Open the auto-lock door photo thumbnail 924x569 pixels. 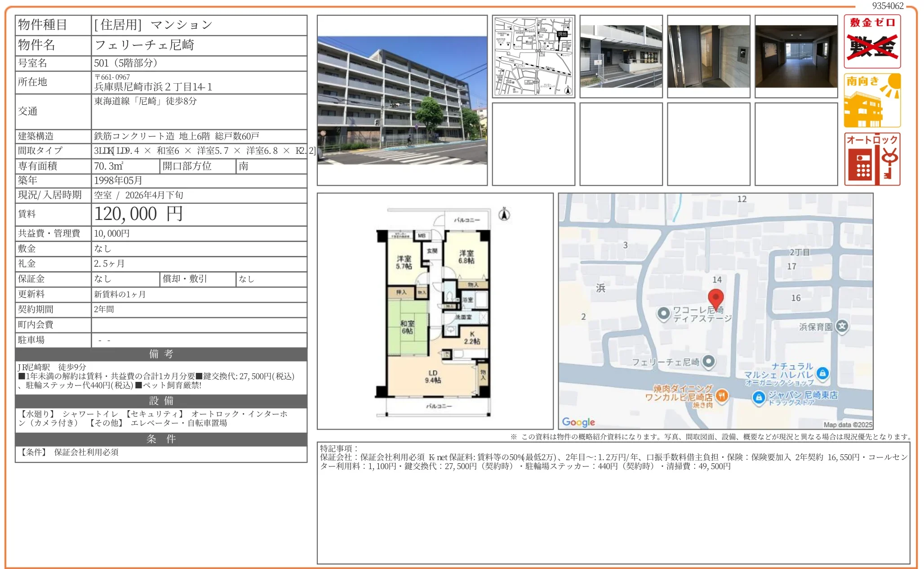point(708,56)
